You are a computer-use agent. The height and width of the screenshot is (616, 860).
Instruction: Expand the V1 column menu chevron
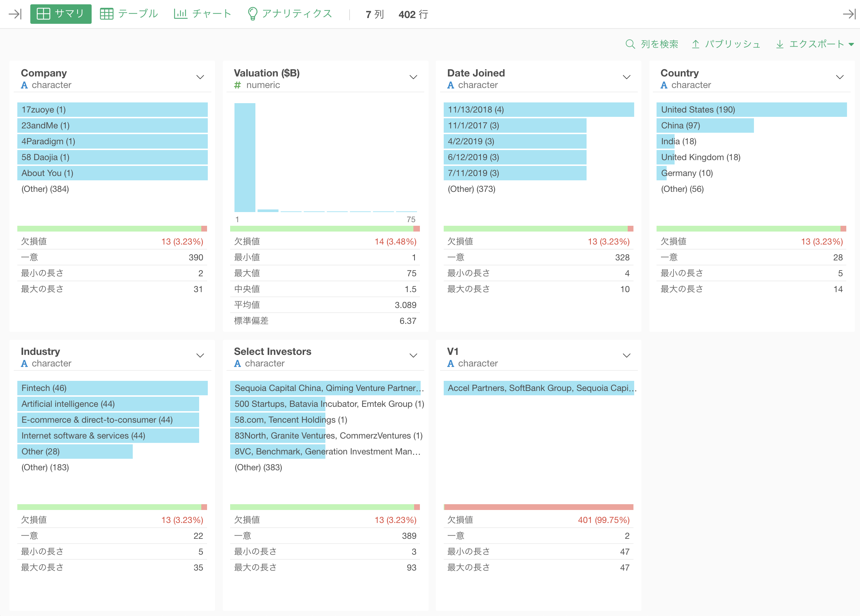tap(627, 356)
